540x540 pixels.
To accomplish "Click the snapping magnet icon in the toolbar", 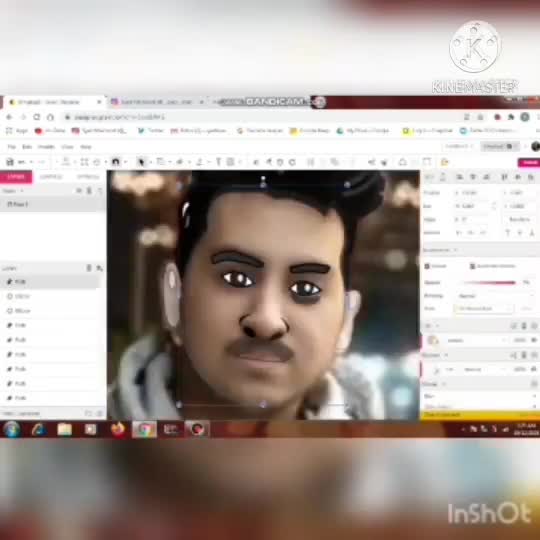I will [x=116, y=162].
